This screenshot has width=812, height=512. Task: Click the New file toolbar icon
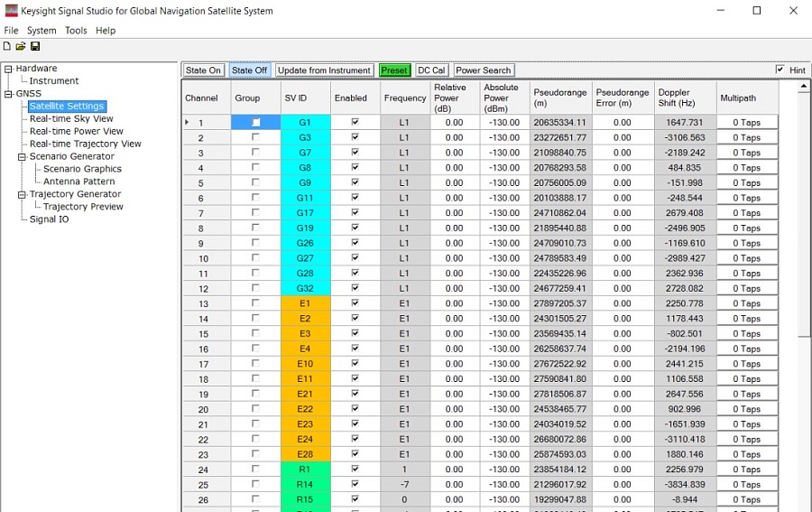click(7, 46)
